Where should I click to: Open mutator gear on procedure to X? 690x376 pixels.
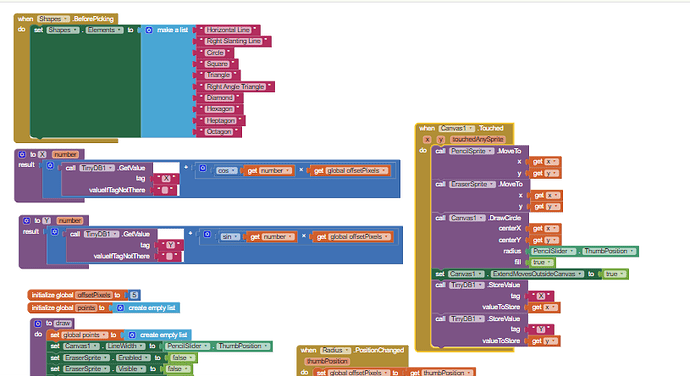tap(22, 155)
